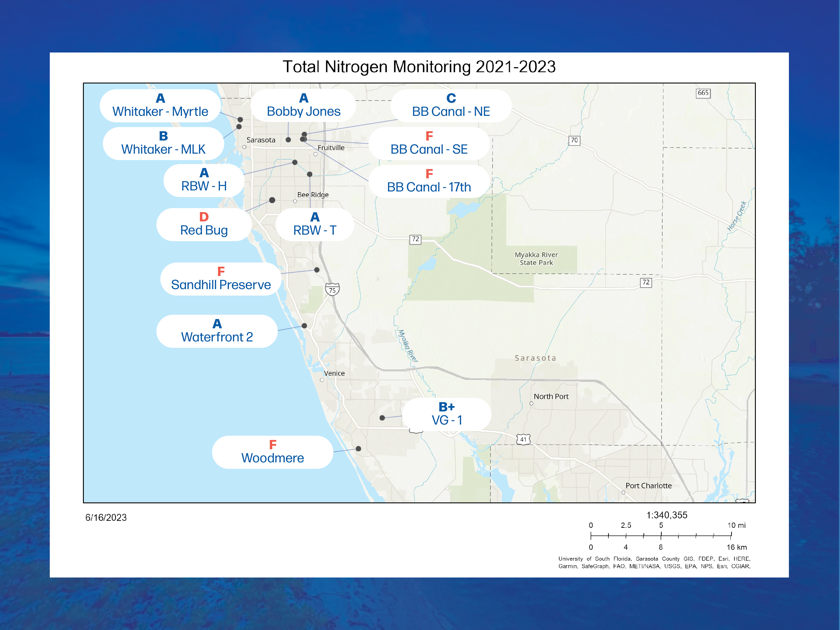Image resolution: width=840 pixels, height=630 pixels.
Task: Click the VG - 1 station dot near North Port
Action: coord(383,417)
